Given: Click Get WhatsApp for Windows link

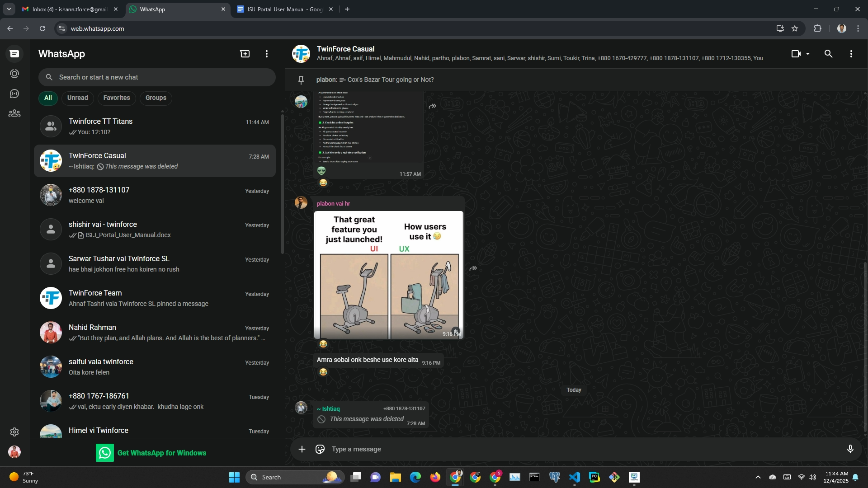Looking at the screenshot, I should click(161, 453).
